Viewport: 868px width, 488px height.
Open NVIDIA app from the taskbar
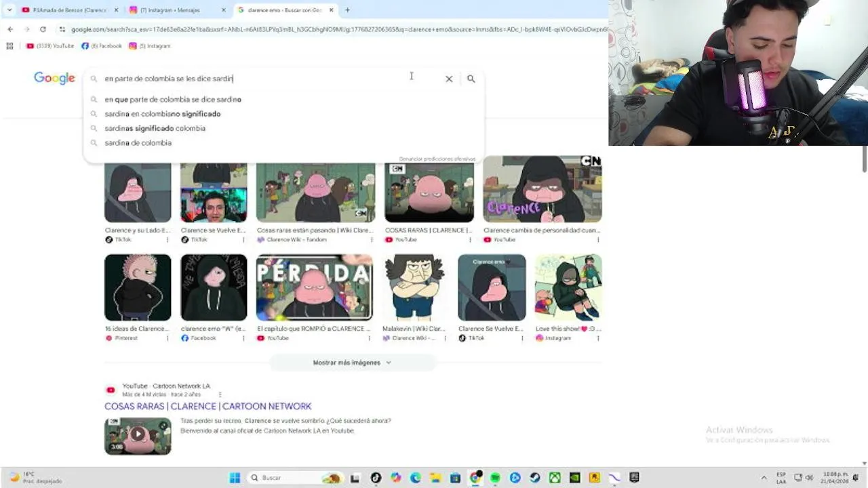[574, 478]
